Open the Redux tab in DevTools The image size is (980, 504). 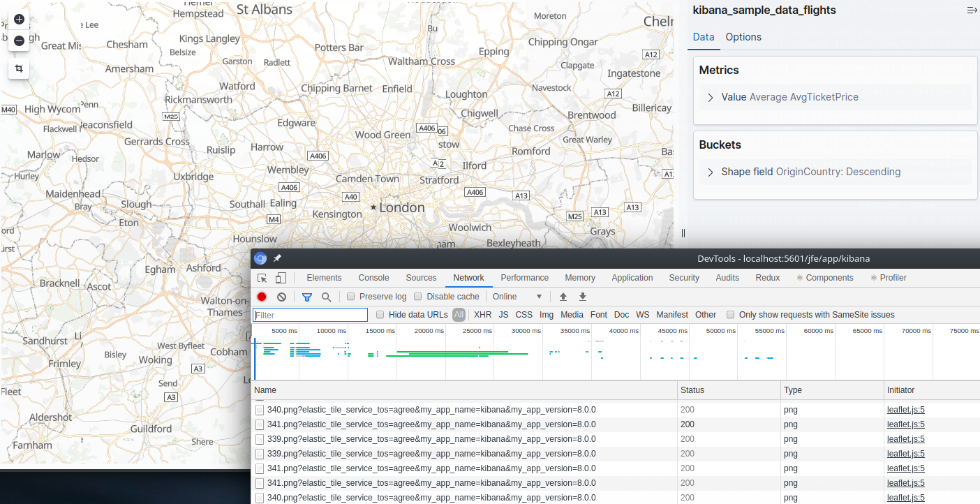coord(768,278)
